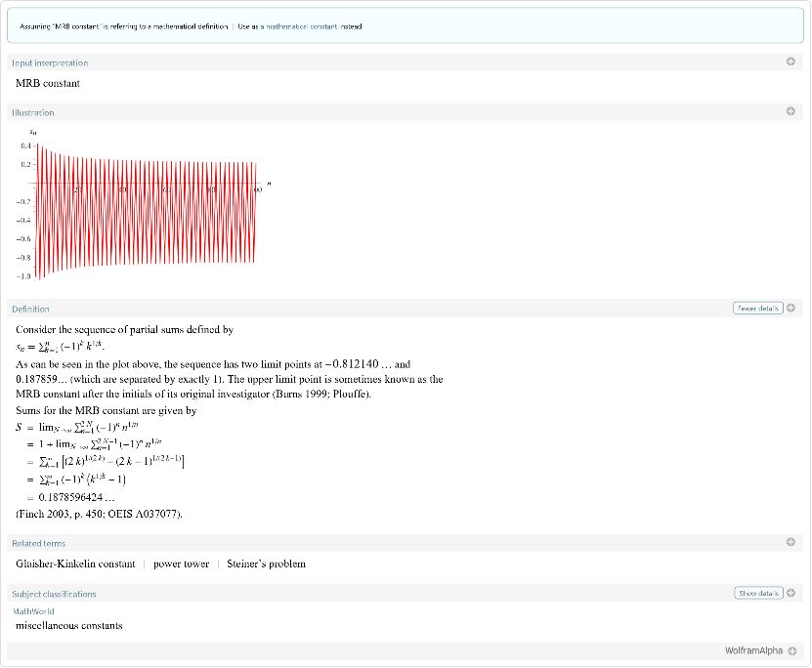
Task: Click the MRB constant input interpretation text
Action: 48,83
